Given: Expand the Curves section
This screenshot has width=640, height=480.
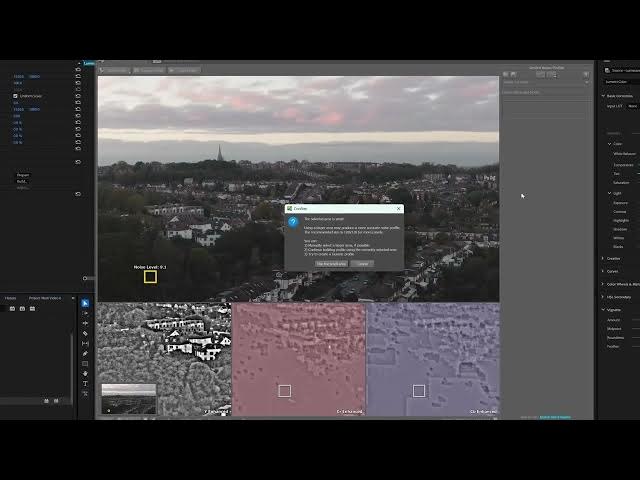Looking at the screenshot, I should (603, 271).
